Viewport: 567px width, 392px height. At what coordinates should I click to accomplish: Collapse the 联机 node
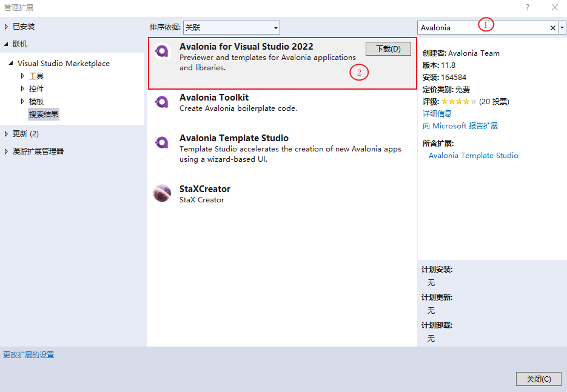point(6,44)
